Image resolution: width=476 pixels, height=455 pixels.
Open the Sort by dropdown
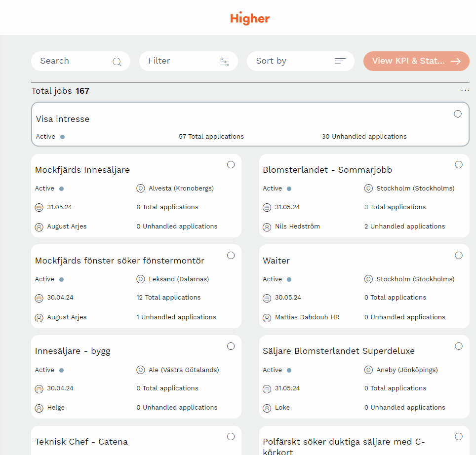click(300, 61)
